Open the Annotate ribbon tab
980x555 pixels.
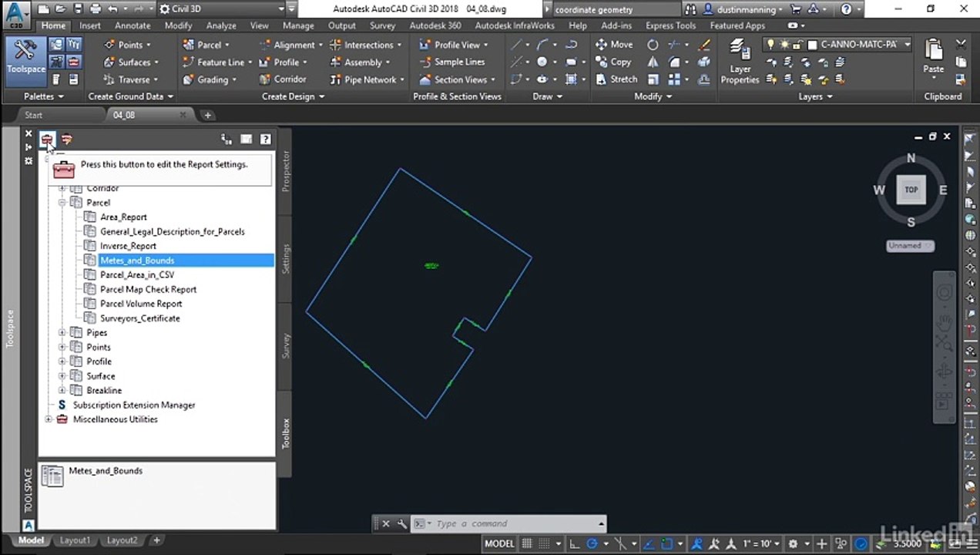pos(133,25)
